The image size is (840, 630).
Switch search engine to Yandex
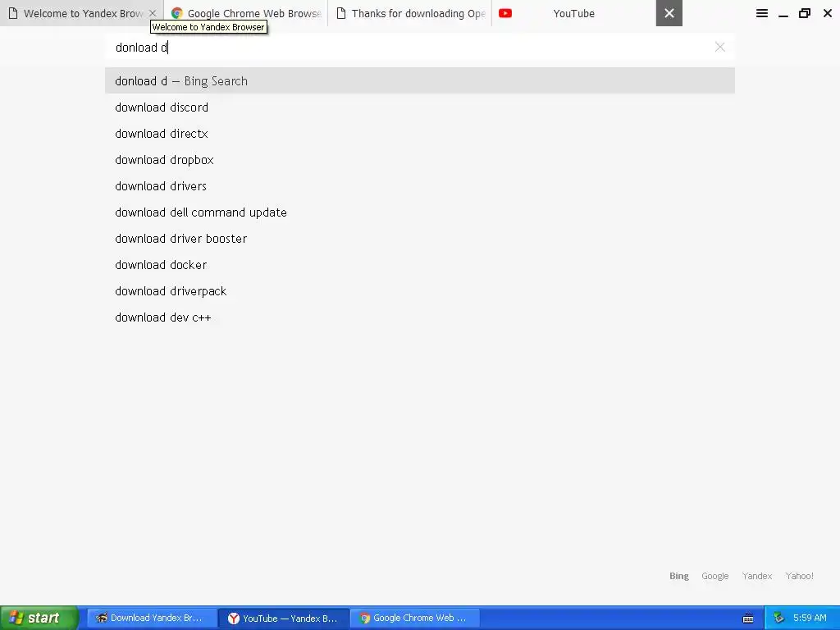click(757, 576)
